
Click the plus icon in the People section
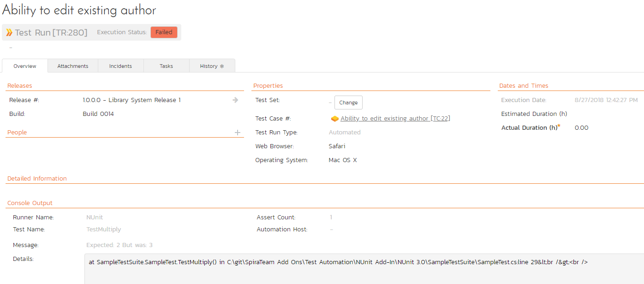[x=238, y=133]
